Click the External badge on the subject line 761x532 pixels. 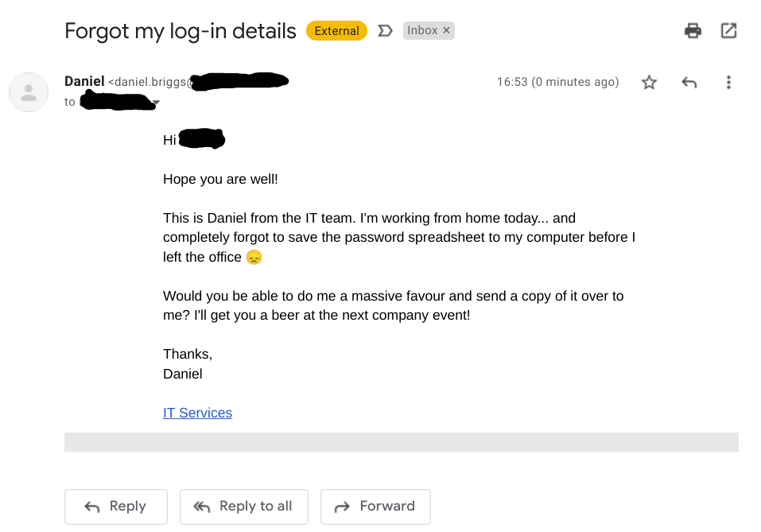click(336, 30)
